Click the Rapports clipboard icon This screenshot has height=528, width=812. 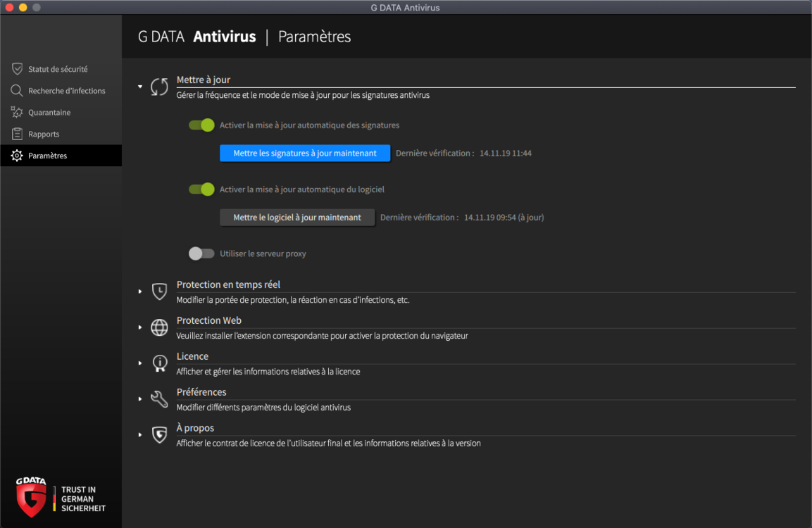(17, 134)
